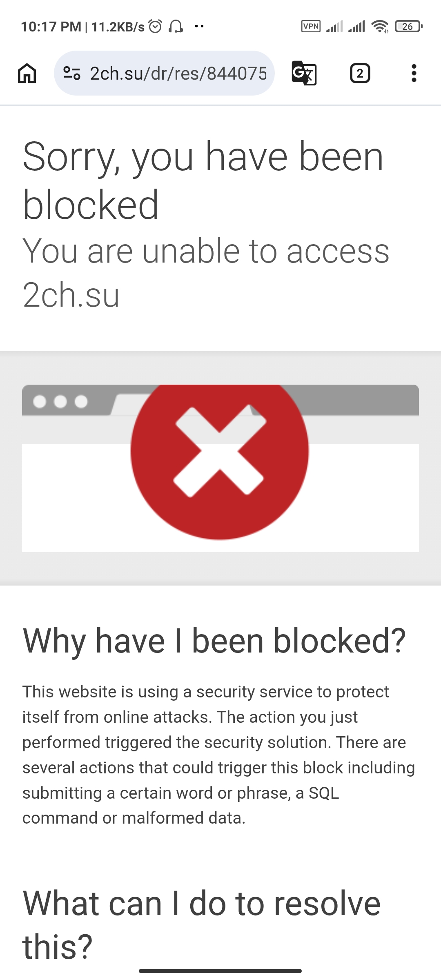Click "You are unable to access 2ch.su" subheading

[206, 273]
